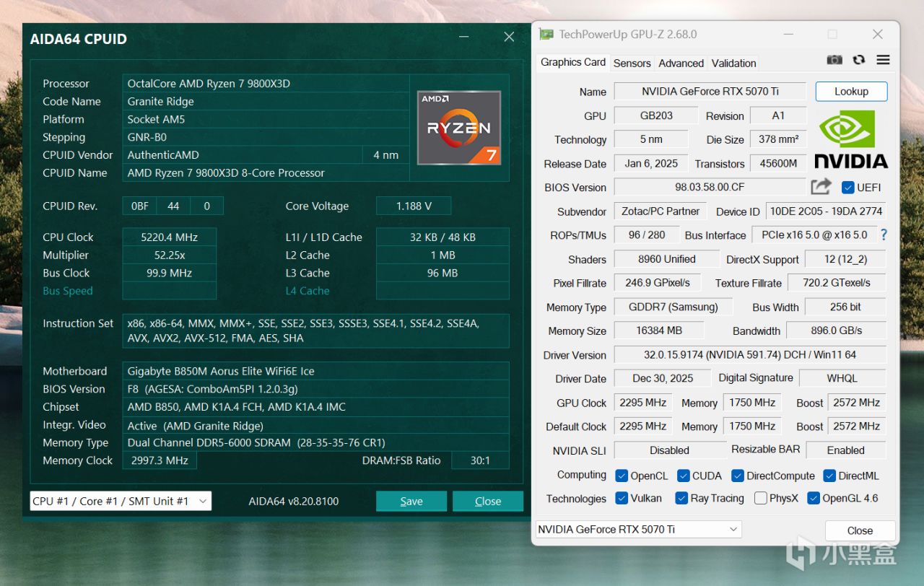The height and width of the screenshot is (586, 924).
Task: Click the GPU-Z title bar app icon
Action: click(x=546, y=34)
